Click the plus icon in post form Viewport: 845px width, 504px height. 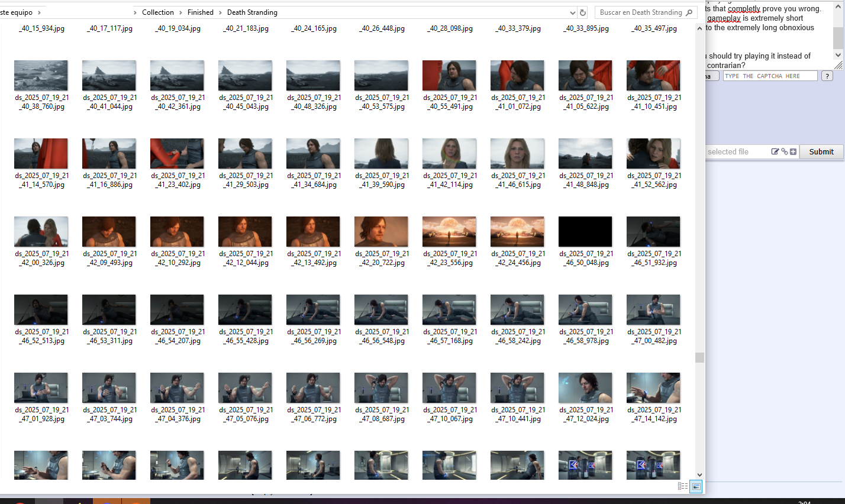tap(793, 151)
